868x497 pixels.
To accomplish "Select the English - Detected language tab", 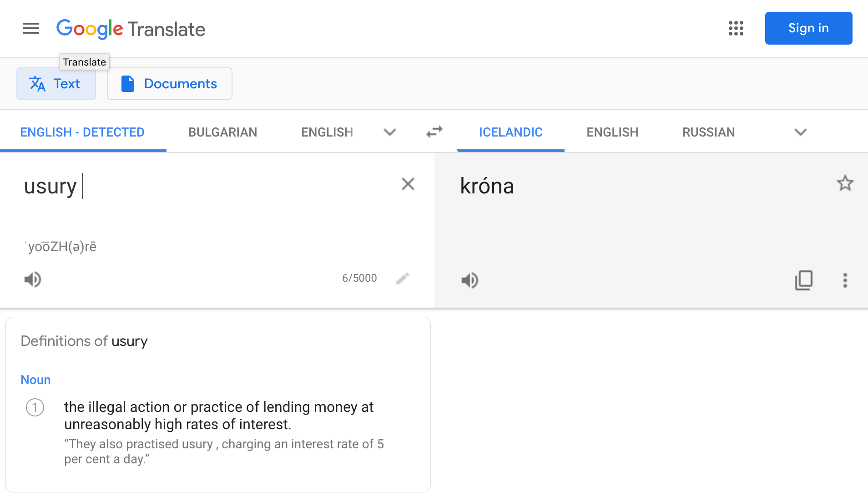I will click(82, 132).
